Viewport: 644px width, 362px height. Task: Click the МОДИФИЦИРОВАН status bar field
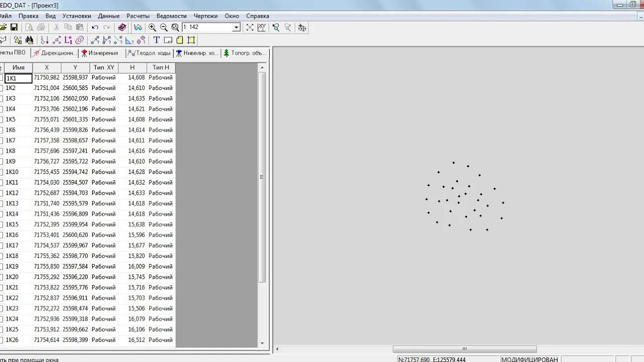pos(529,359)
